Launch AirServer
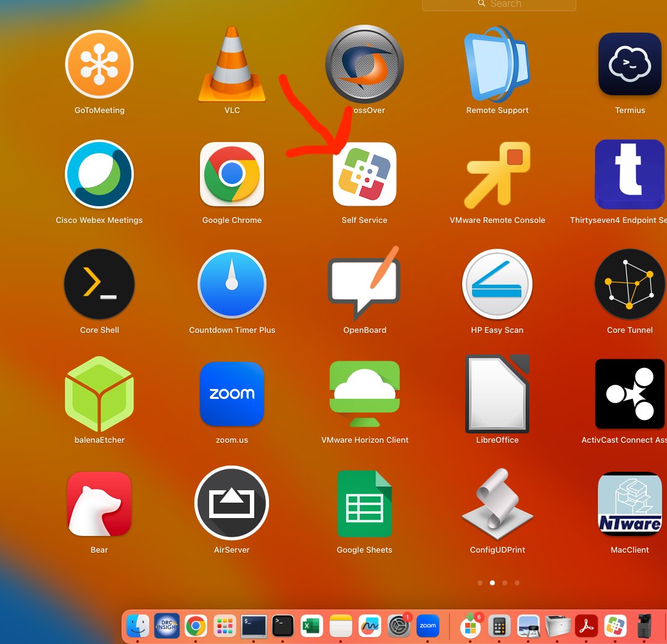Image resolution: width=667 pixels, height=644 pixels. click(232, 503)
